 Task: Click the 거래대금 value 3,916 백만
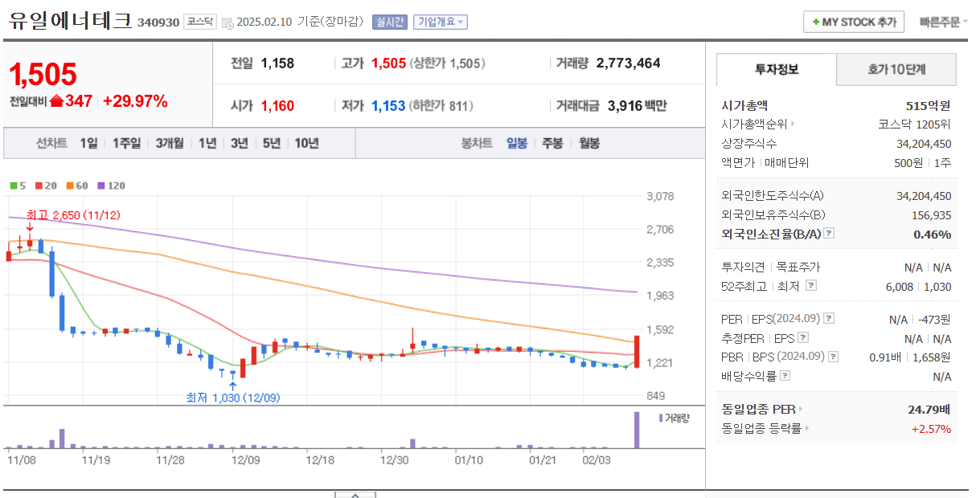click(637, 105)
